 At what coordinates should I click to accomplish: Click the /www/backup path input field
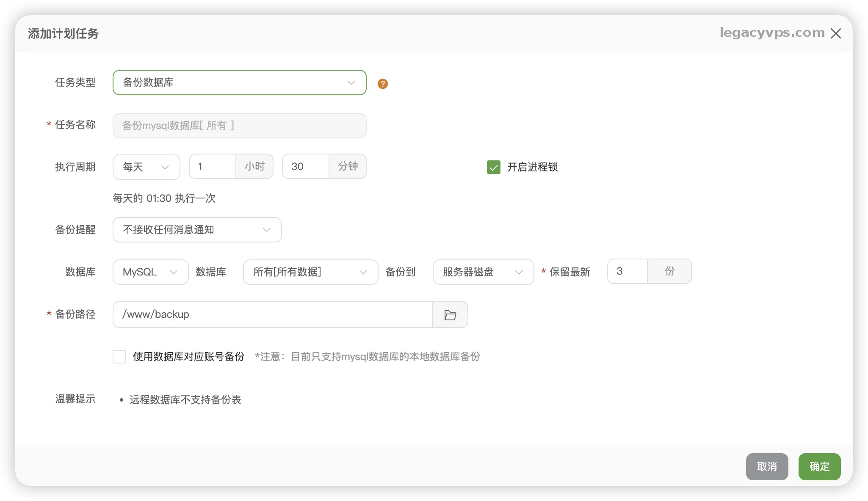point(272,314)
